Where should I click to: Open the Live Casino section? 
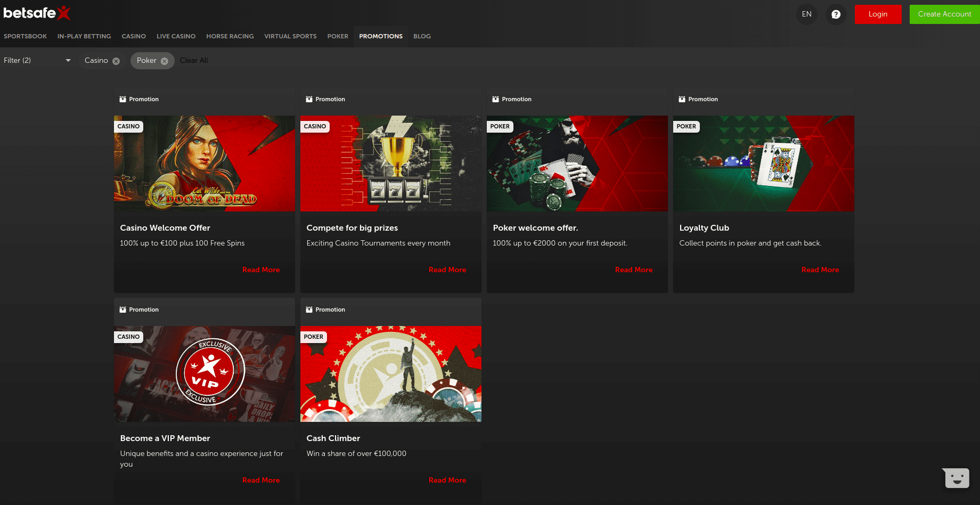point(176,36)
